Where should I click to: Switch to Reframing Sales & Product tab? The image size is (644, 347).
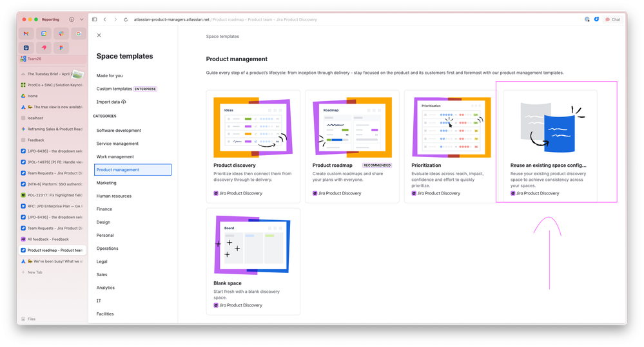[53, 129]
